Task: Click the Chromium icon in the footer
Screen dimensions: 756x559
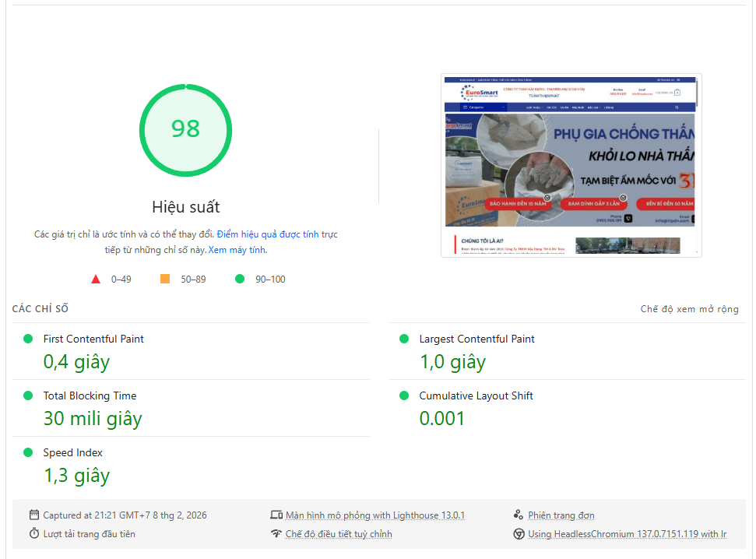Action: click(519, 534)
